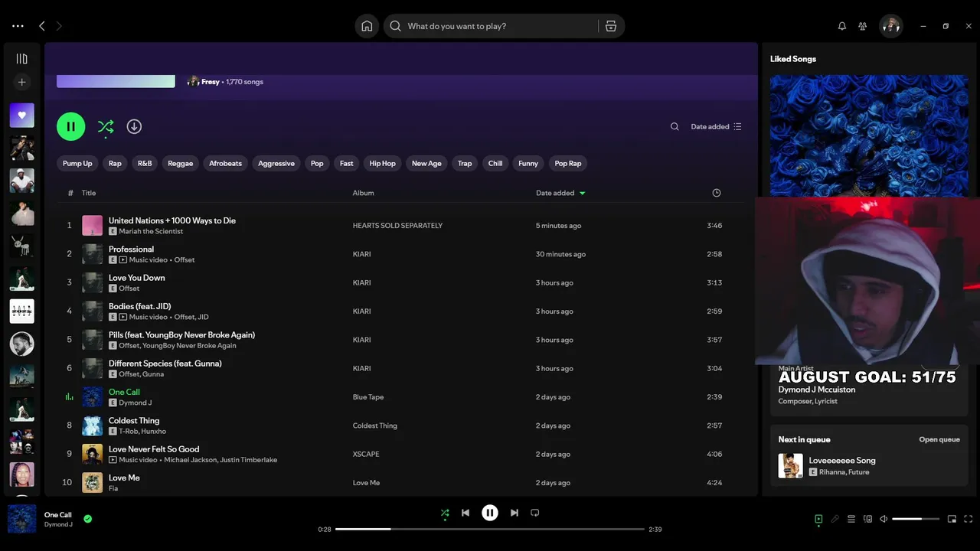This screenshot has height=551, width=980.
Task: Skip to the next track
Action: [x=514, y=513]
